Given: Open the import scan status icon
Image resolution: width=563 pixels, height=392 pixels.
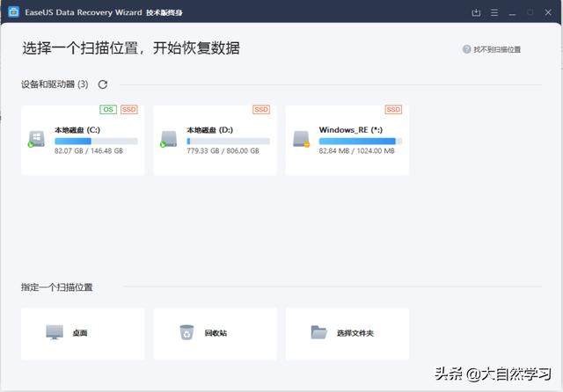Looking at the screenshot, I should click(476, 12).
